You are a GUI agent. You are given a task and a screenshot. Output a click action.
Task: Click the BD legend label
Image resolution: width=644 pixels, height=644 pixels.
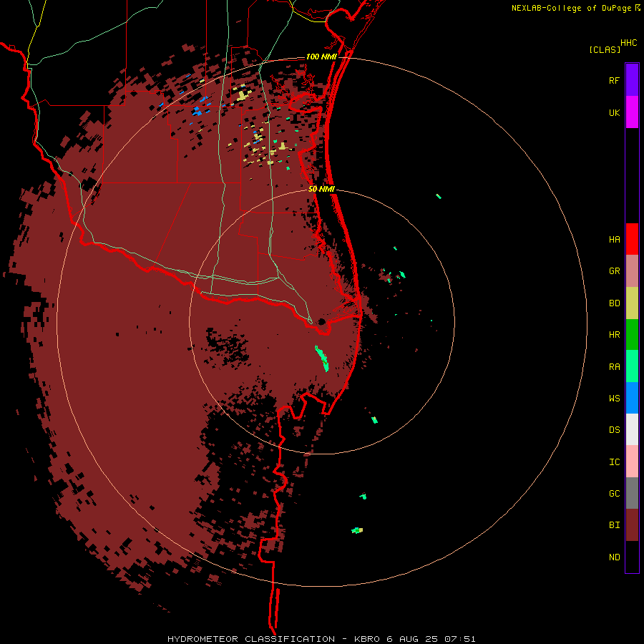click(x=615, y=303)
